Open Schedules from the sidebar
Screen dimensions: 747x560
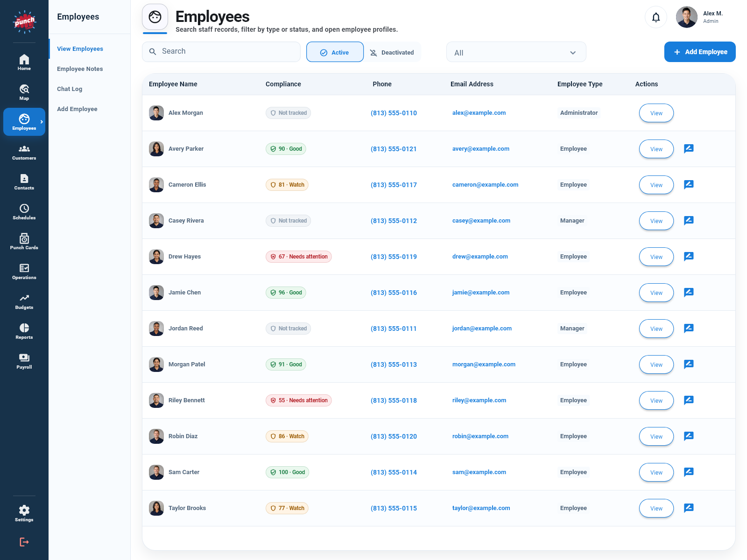(x=24, y=212)
